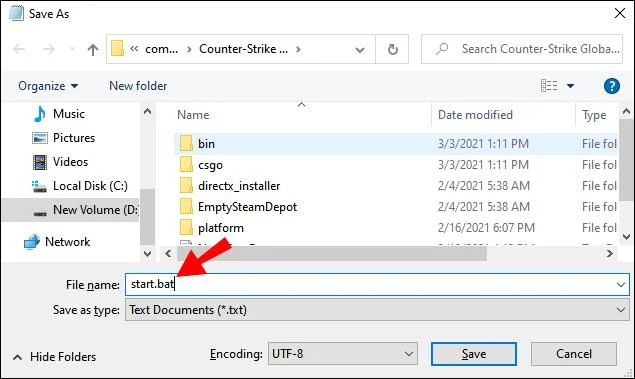This screenshot has height=379, width=635.
Task: Select Local Disk (C:) in sidebar
Action: tap(90, 186)
